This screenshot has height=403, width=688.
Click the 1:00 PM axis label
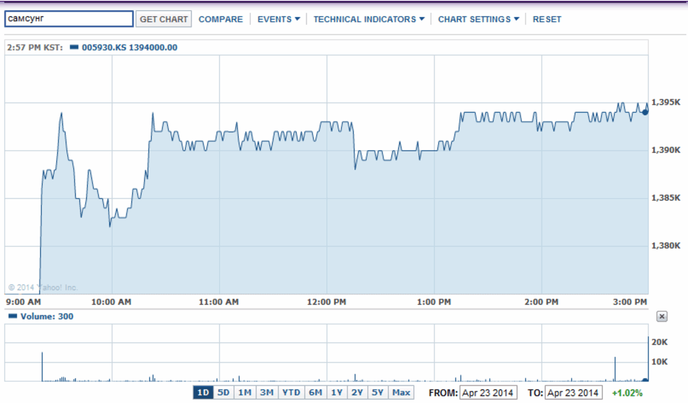[434, 302]
